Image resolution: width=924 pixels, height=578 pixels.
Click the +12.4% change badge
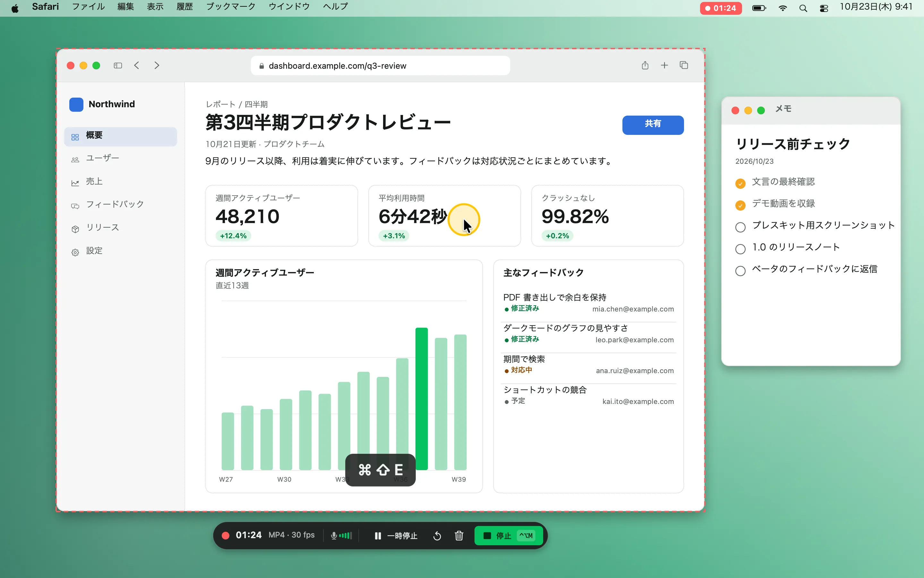(x=233, y=236)
